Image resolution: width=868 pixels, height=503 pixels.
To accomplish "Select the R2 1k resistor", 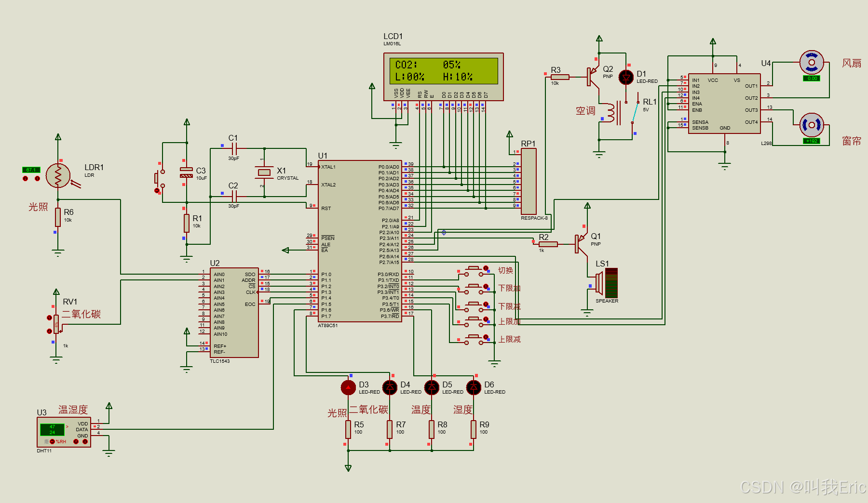I will coord(548,244).
